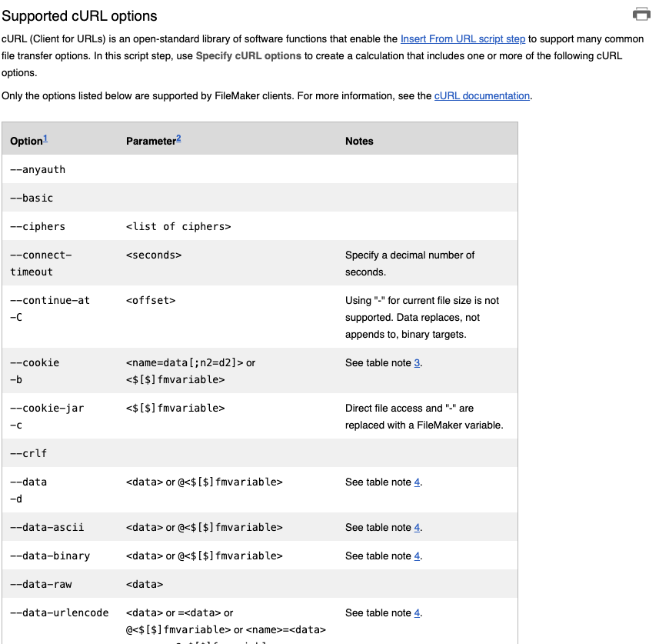The width and height of the screenshot is (659, 644).
Task: Click the <offset> parameter text
Action: coord(151,301)
